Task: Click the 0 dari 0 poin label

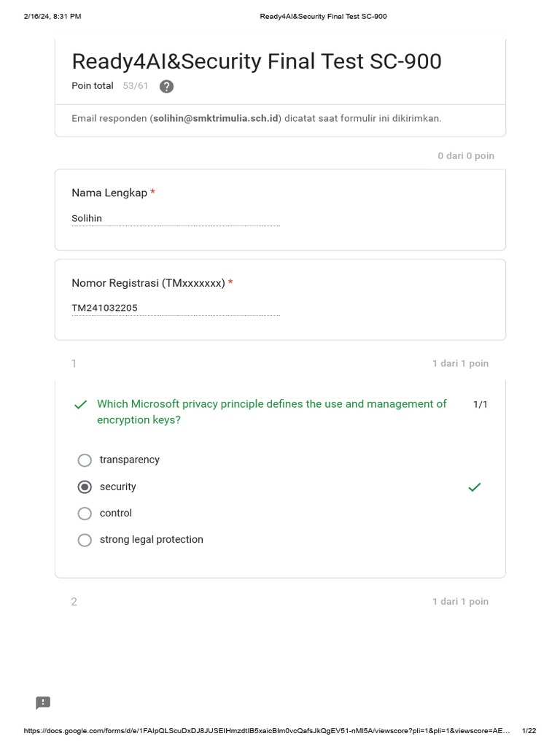Action: [466, 156]
